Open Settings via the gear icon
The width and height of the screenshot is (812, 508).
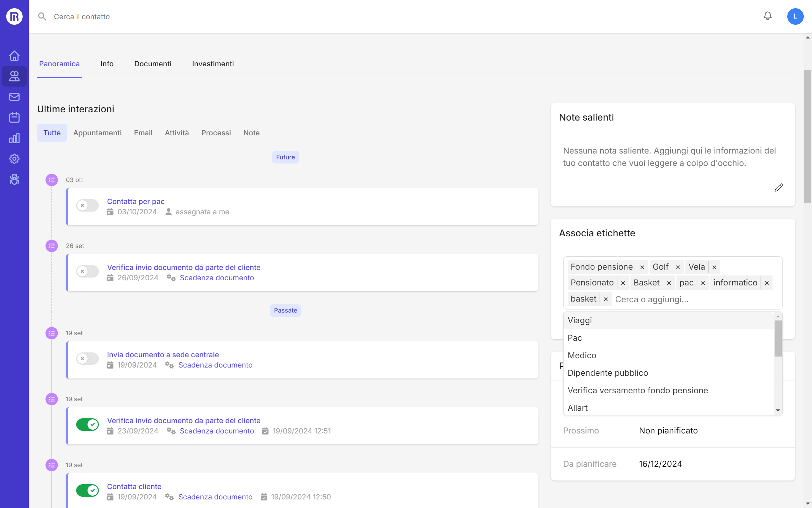14,159
